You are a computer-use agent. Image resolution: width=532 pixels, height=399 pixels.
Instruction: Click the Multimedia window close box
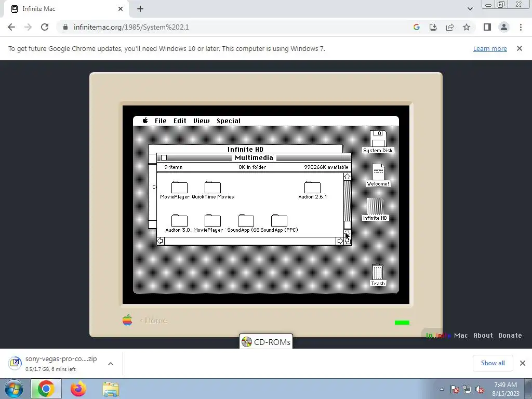(164, 158)
